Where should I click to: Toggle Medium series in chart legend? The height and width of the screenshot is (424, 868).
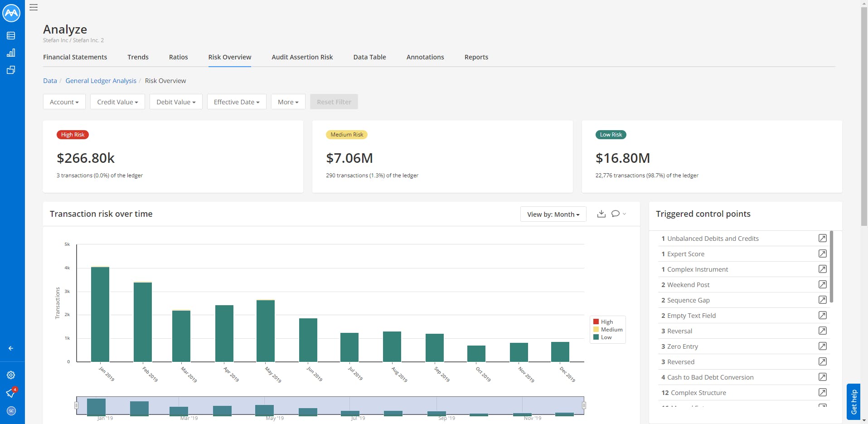(608, 330)
